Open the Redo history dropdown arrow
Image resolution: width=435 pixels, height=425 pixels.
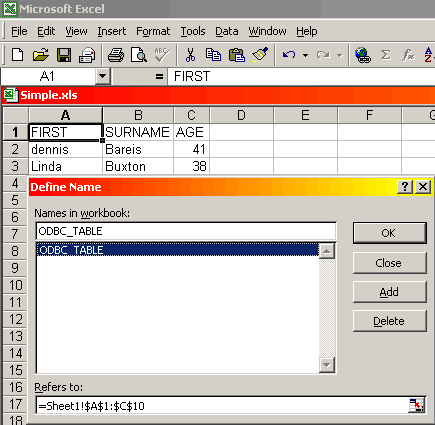coord(340,55)
